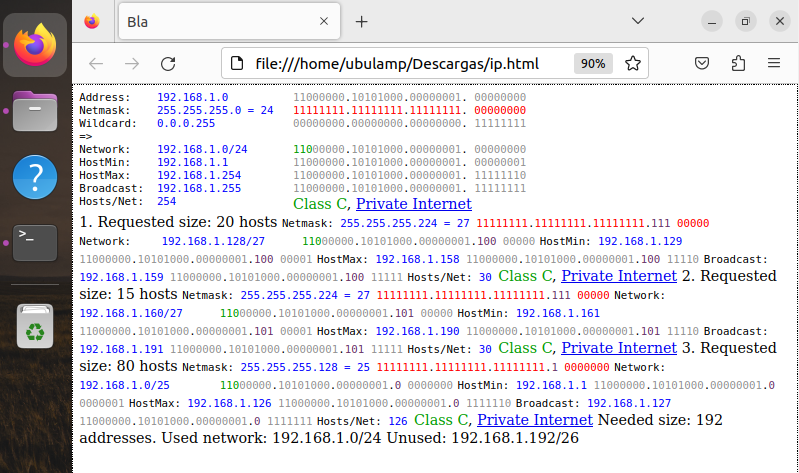Click the Firefox View icon in tab bar
The image size is (799, 473).
92,21
